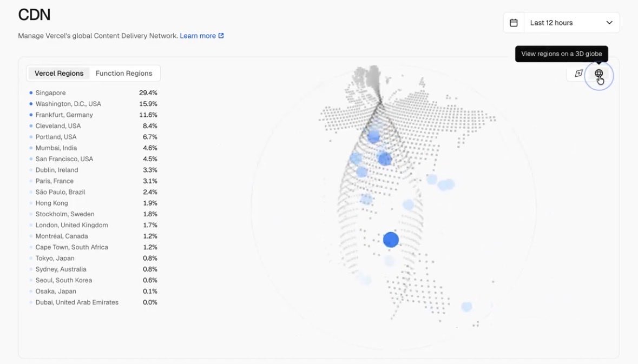
Task: Select Sydney, Australia row
Action: tap(93, 269)
